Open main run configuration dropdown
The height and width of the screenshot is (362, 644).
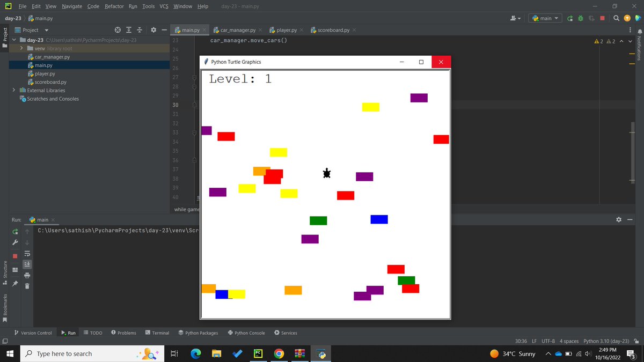[546, 18]
